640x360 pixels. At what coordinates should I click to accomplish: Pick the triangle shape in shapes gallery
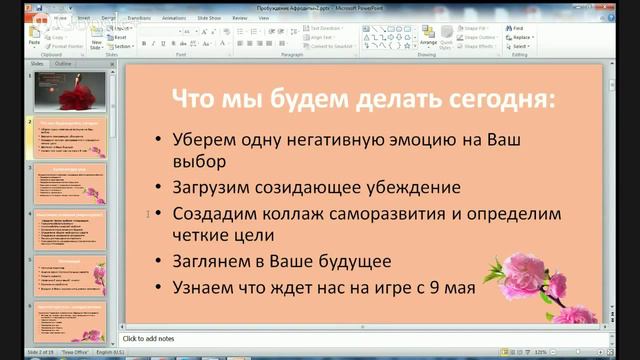tap(366, 38)
